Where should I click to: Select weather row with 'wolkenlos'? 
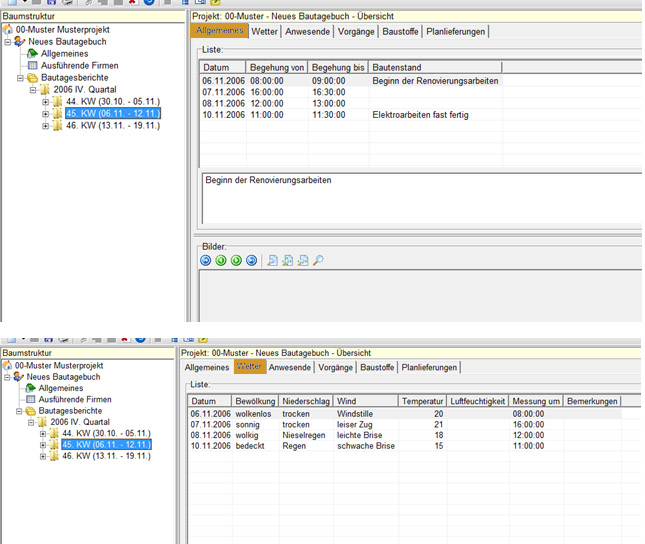point(405,414)
